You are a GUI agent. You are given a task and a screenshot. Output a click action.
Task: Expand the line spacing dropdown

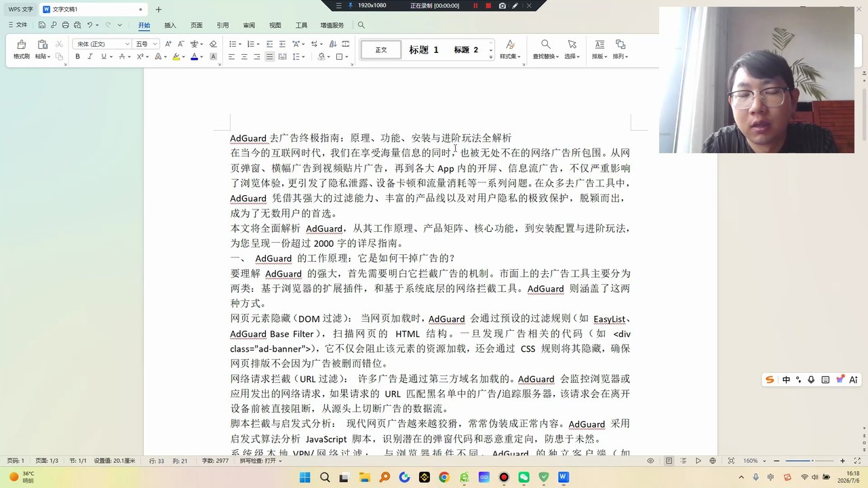[304, 57]
